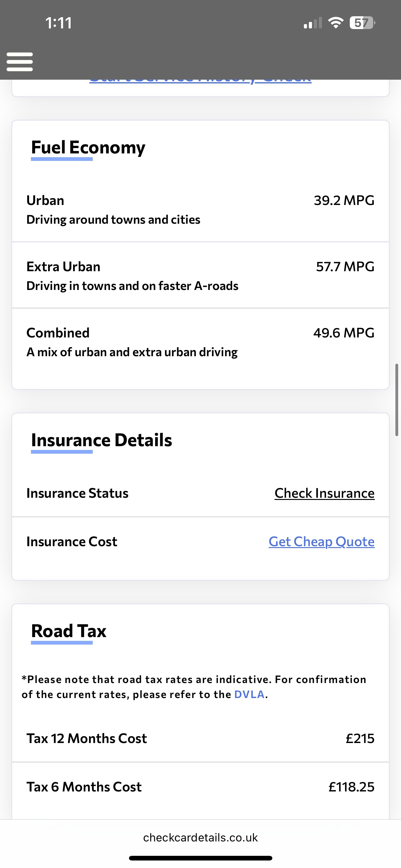The width and height of the screenshot is (401, 868).
Task: Tap the Extra Urban 57.7 MPG value
Action: click(x=345, y=267)
